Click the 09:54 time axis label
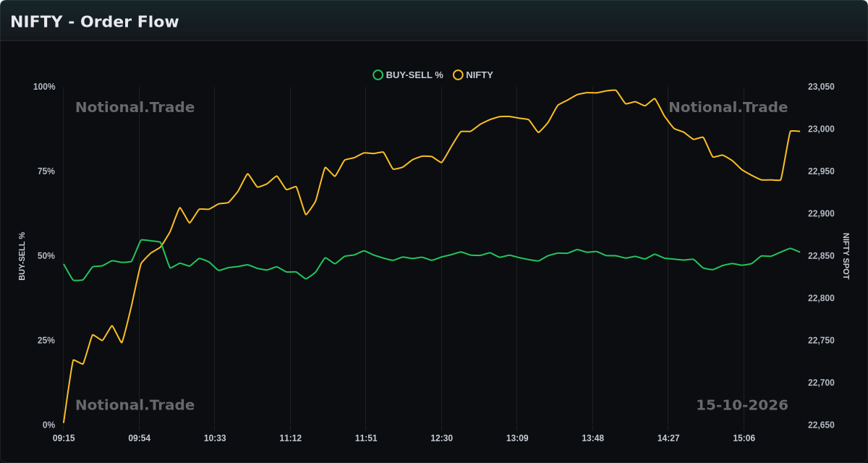868x463 pixels. click(140, 438)
